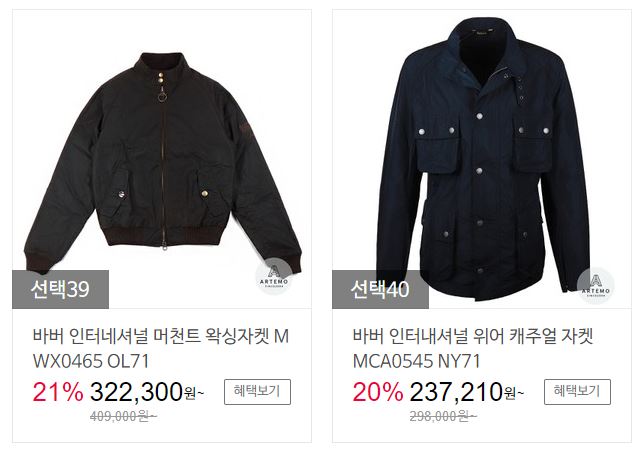Screen dimensions: 640x453
Task: Click the 21% discount rate text
Action: [58, 392]
